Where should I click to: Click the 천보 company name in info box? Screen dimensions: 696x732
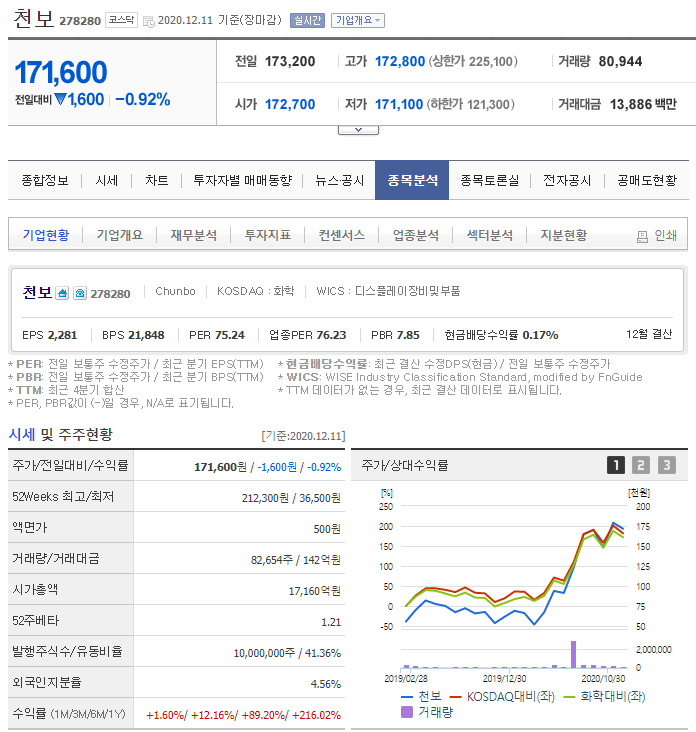point(37,292)
